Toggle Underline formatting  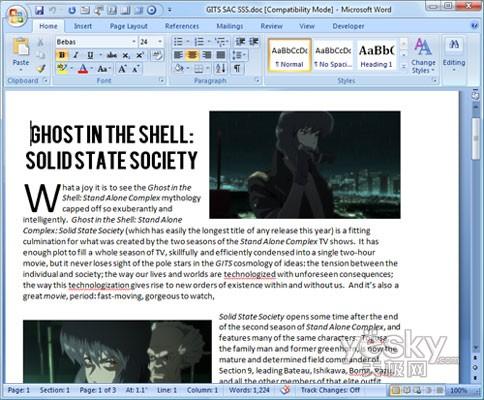(90, 55)
